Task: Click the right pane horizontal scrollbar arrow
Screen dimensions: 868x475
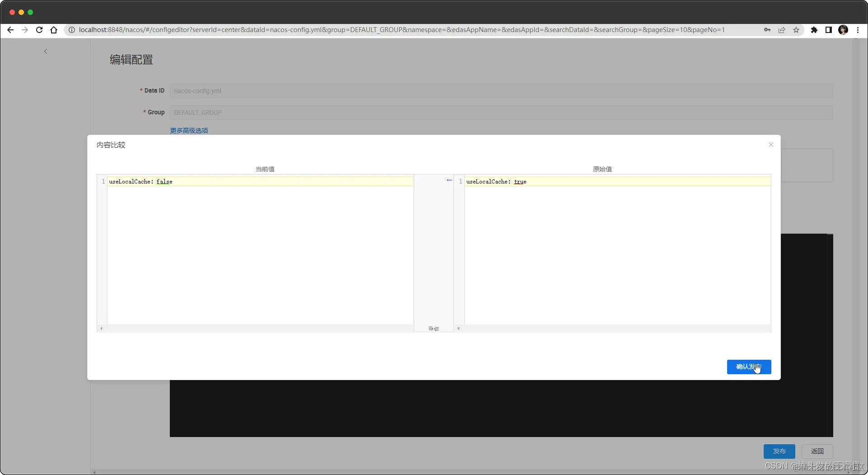Action: click(458, 329)
